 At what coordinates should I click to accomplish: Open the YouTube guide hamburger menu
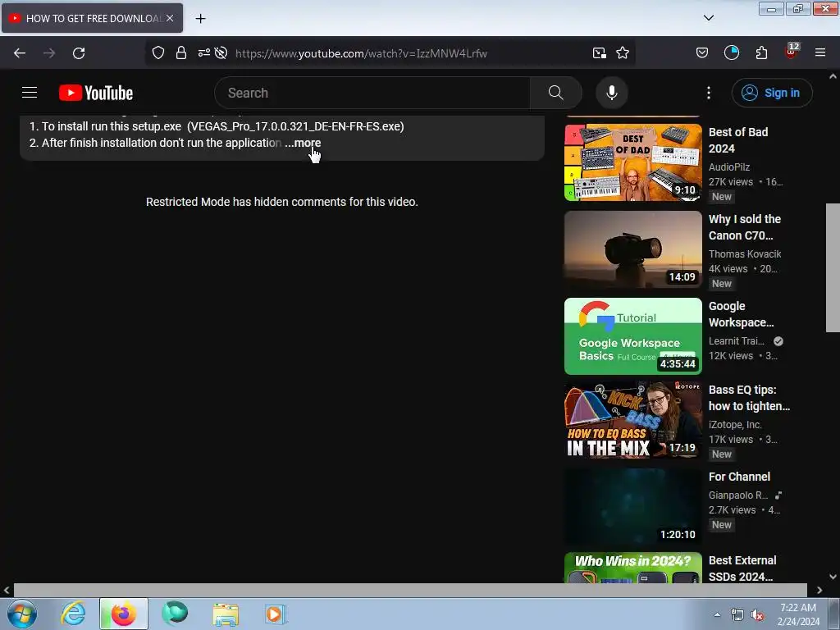[x=30, y=93]
